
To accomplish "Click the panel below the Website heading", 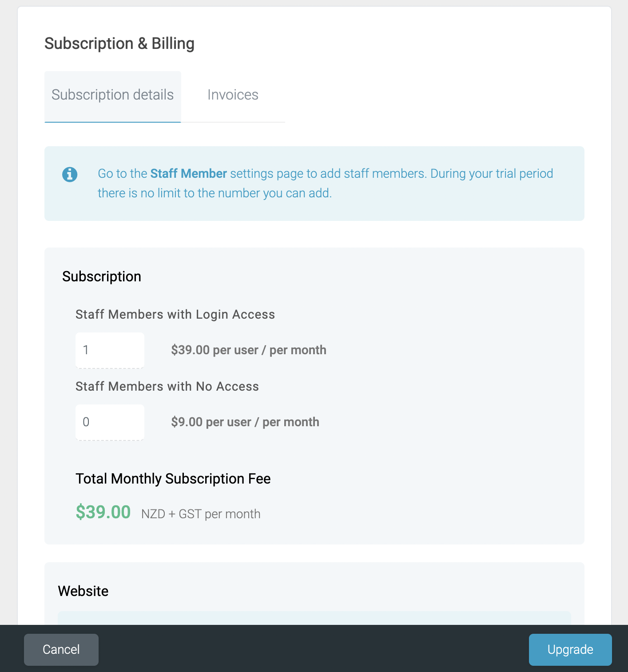I will 314,618.
